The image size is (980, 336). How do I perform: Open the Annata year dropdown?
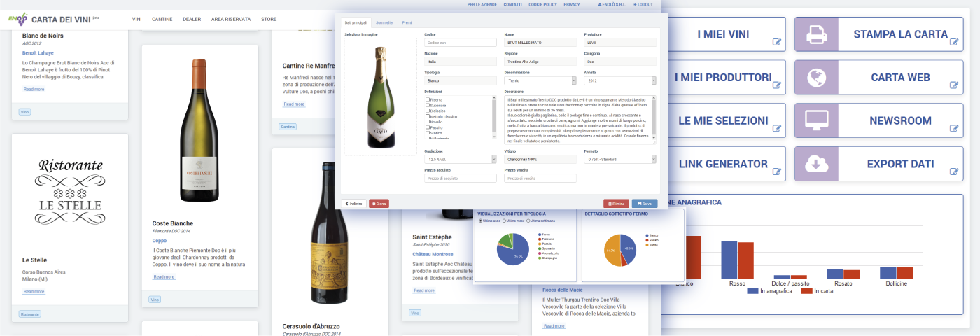620,80
